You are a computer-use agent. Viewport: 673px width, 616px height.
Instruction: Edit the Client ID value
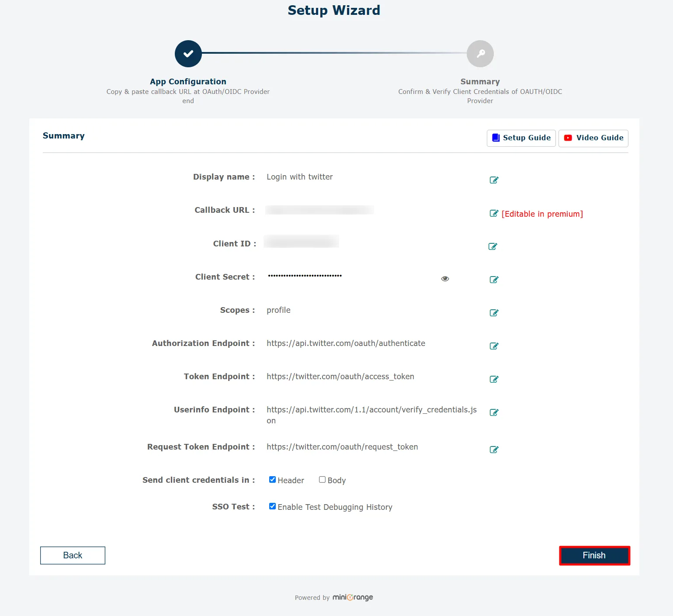(x=493, y=246)
